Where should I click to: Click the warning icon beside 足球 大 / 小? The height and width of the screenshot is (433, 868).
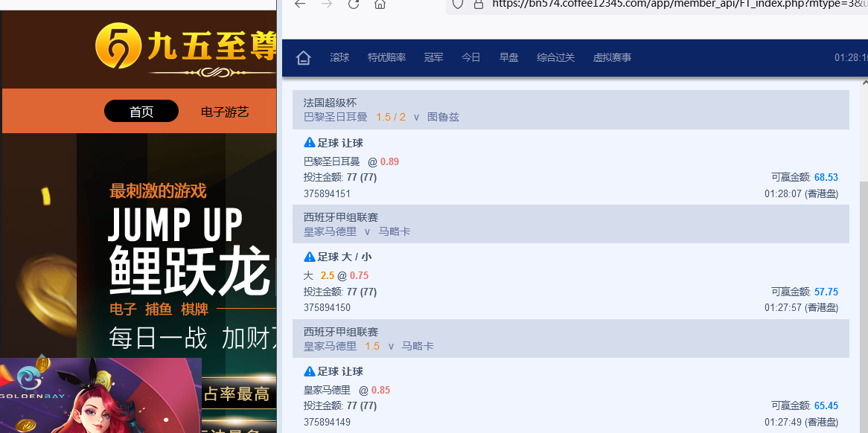tap(310, 257)
